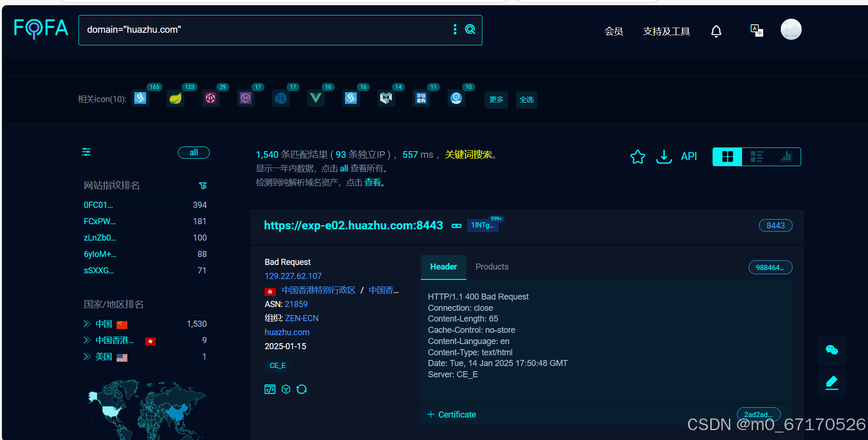Click the FOFA logo
This screenshot has height=440, width=868.
pos(41,29)
